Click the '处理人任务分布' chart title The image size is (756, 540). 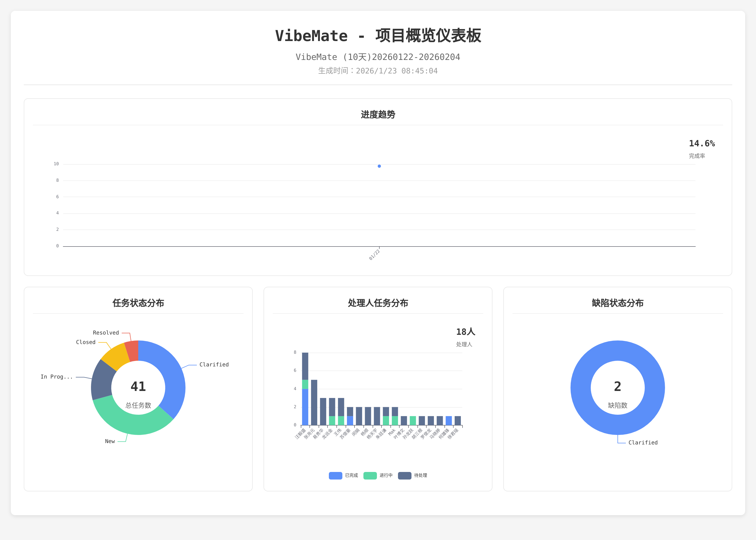(378, 303)
